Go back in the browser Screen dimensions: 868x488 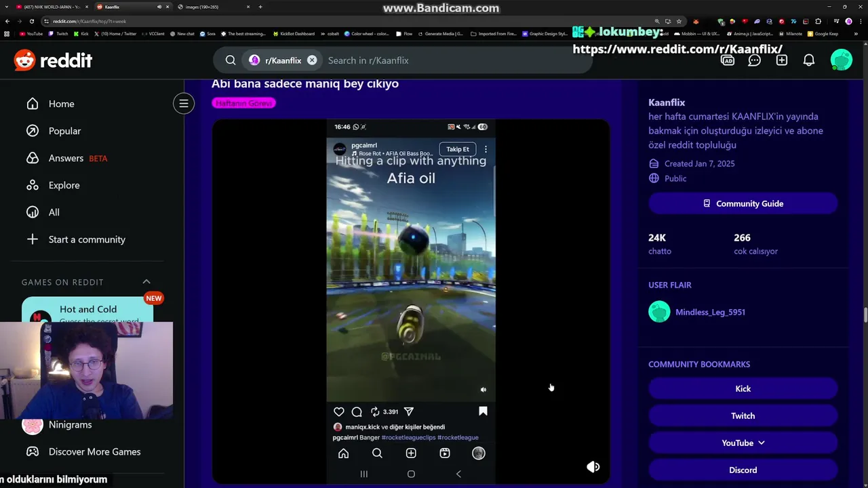click(x=7, y=21)
